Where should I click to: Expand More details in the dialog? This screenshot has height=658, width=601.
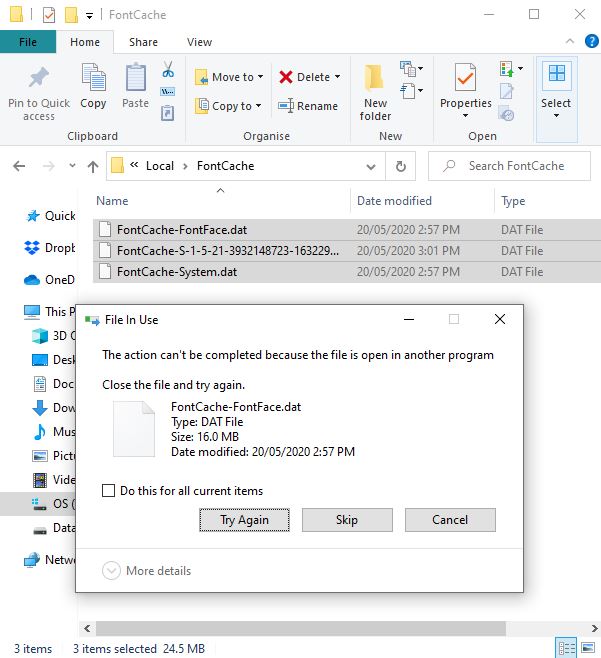[x=146, y=571]
